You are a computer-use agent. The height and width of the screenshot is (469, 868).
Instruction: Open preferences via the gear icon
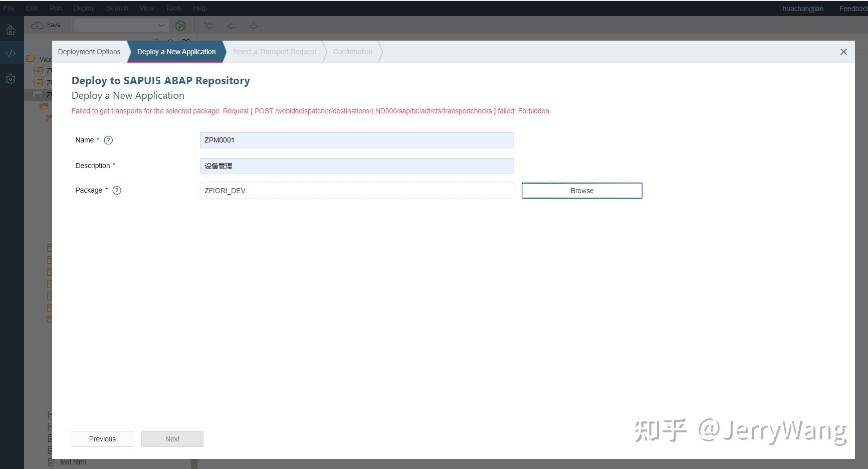[11, 79]
